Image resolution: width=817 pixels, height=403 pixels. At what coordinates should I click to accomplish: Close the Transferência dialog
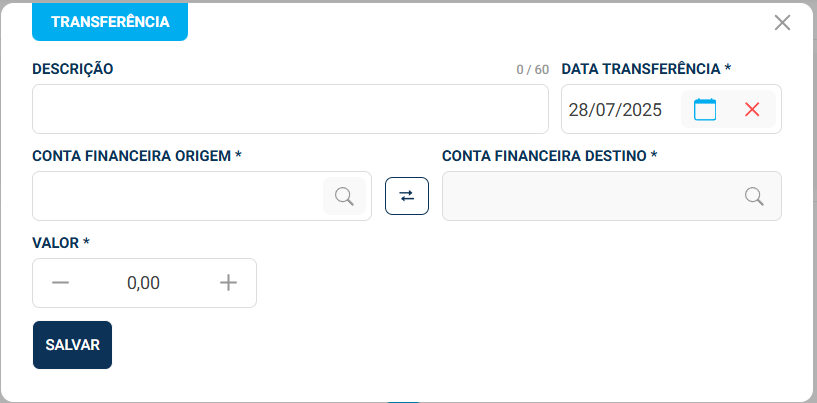(782, 23)
